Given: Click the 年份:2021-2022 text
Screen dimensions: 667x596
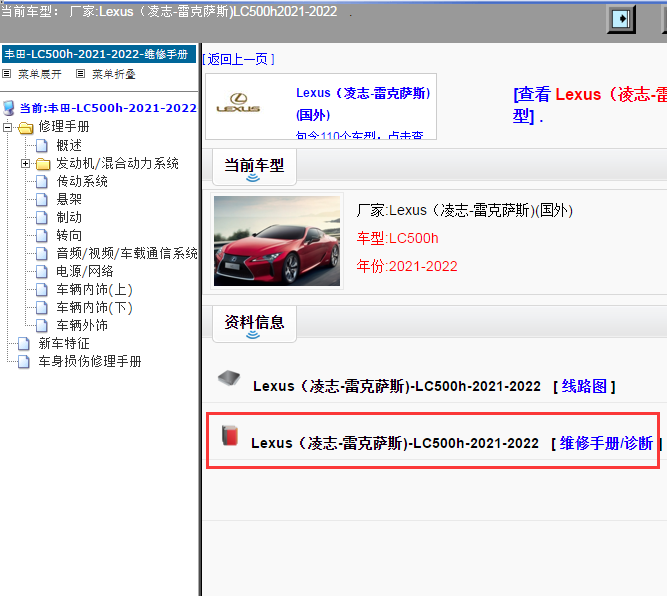Looking at the screenshot, I should 407,266.
